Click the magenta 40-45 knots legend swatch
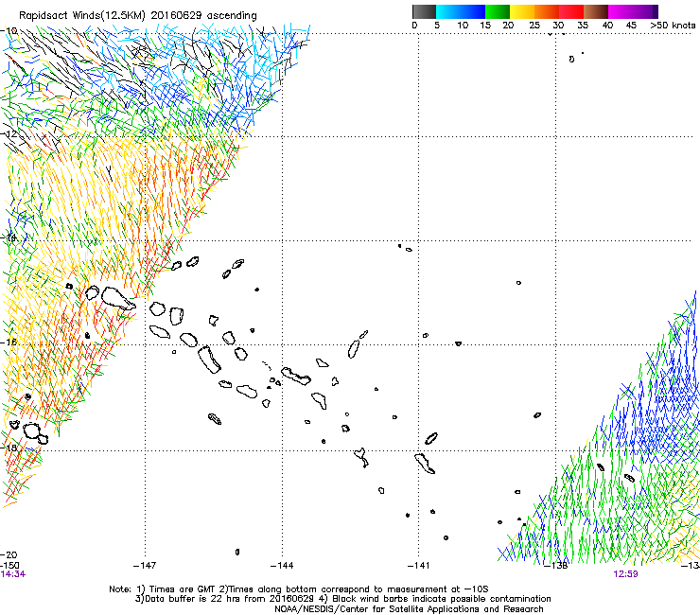The image size is (700, 615). pyautogui.click(x=621, y=11)
